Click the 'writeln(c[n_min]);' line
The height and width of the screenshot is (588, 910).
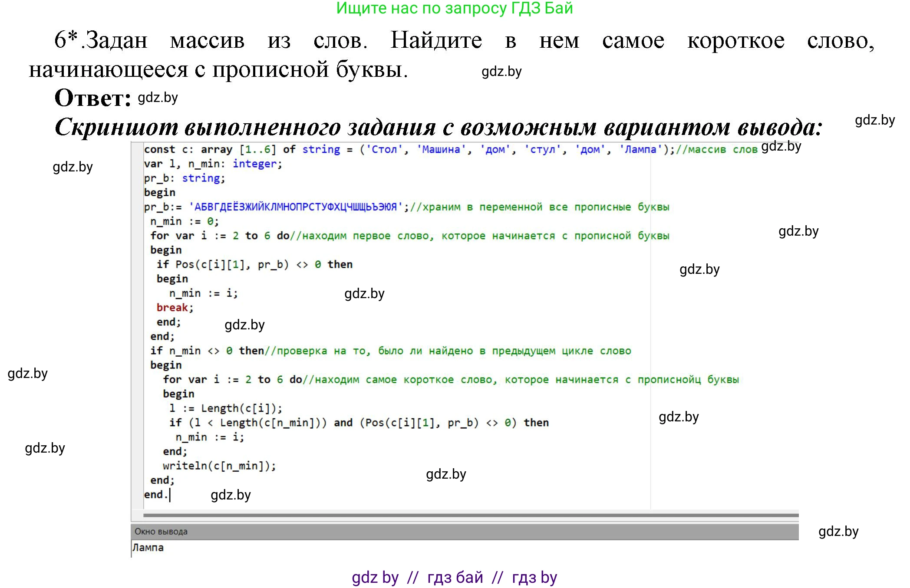pyautogui.click(x=219, y=466)
